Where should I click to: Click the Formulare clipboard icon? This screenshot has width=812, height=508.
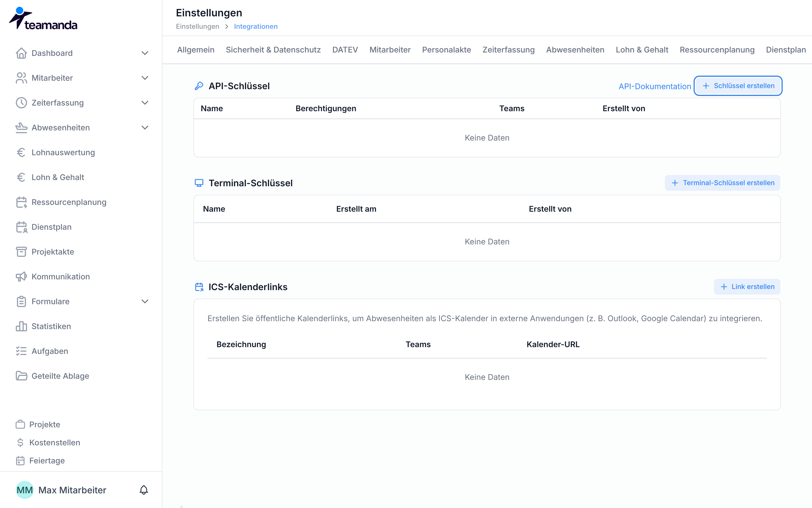pos(21,302)
